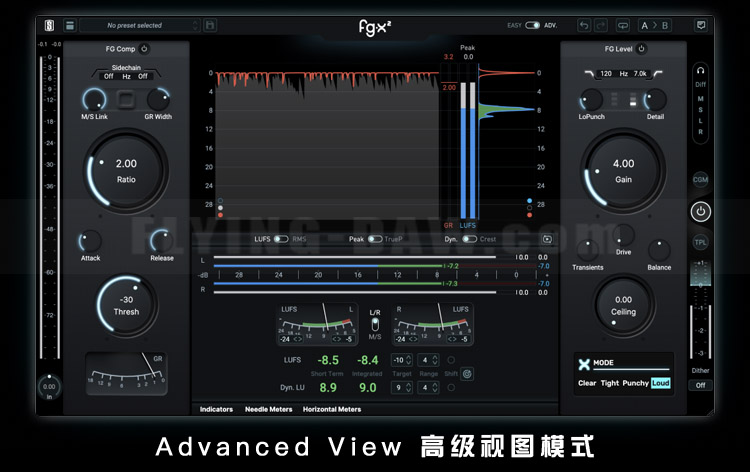Adjust the LUFS Target -10 stepper
This screenshot has height=472, width=750.
(x=402, y=360)
